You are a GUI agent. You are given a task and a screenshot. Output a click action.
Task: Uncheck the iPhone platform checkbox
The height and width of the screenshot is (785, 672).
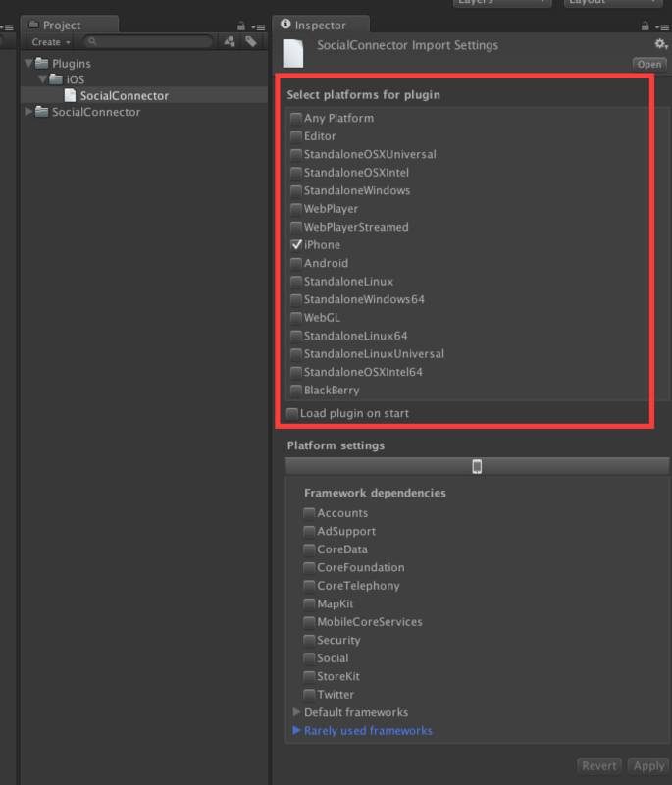tap(295, 244)
